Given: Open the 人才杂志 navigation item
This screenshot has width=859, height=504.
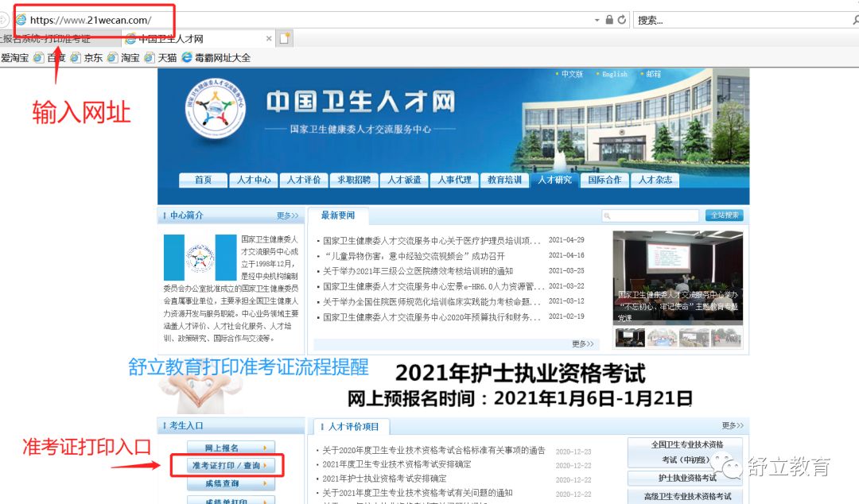Looking at the screenshot, I should coord(655,180).
